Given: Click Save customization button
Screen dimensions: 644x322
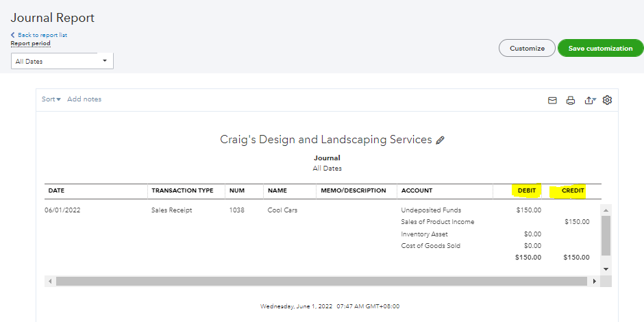Looking at the screenshot, I should (600, 49).
